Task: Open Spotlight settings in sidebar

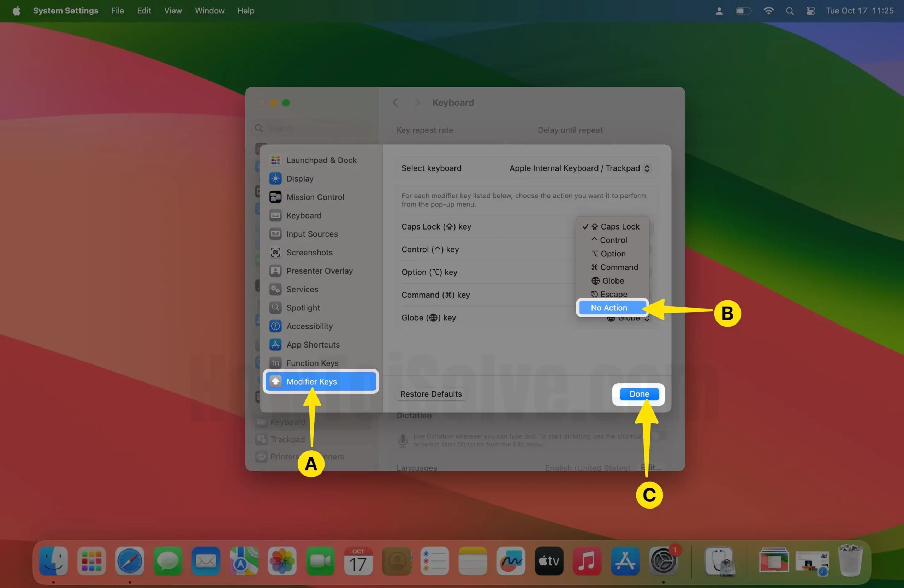Action: [303, 308]
